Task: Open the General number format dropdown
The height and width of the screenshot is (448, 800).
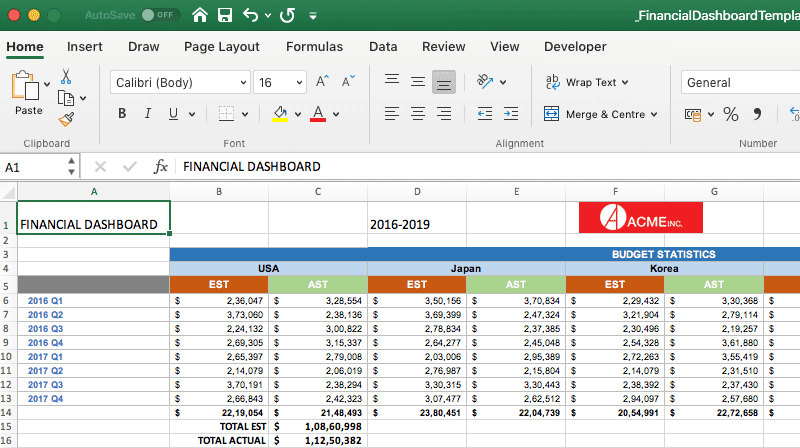Action: tap(740, 82)
